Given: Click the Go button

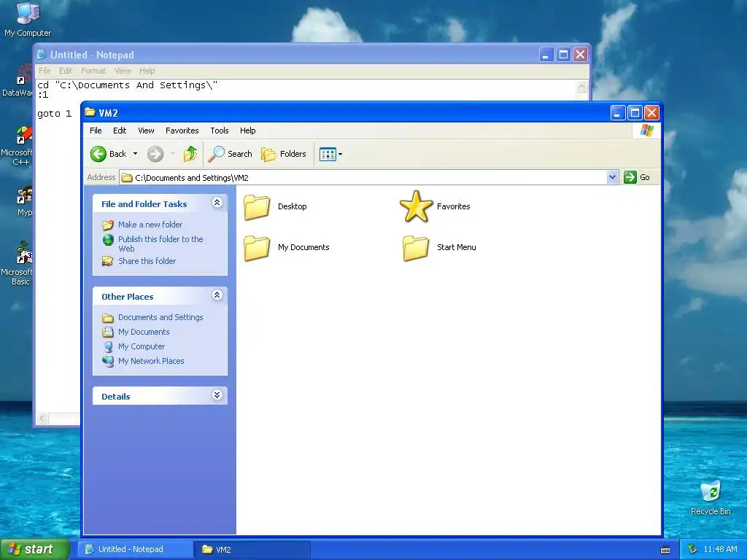Looking at the screenshot, I should (x=637, y=177).
